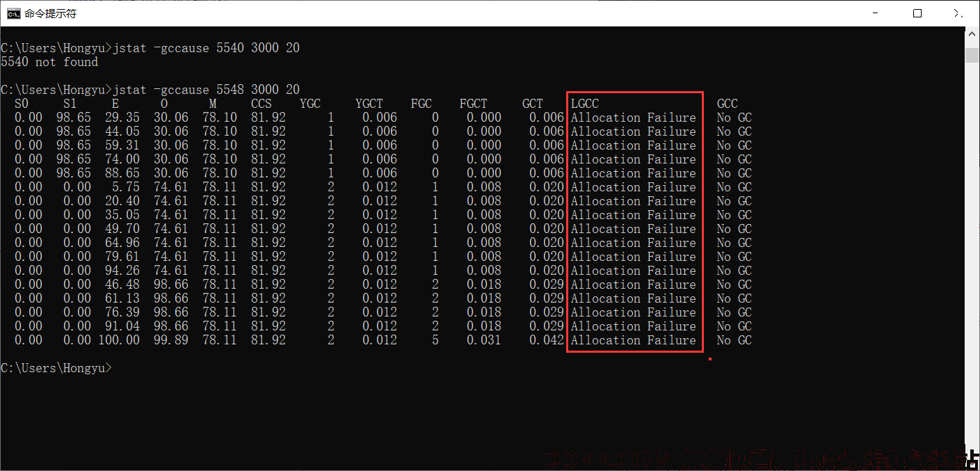The width and height of the screenshot is (980, 471).
Task: Click the "jstat -gccause 5548 3000 20" command
Action: point(206,90)
